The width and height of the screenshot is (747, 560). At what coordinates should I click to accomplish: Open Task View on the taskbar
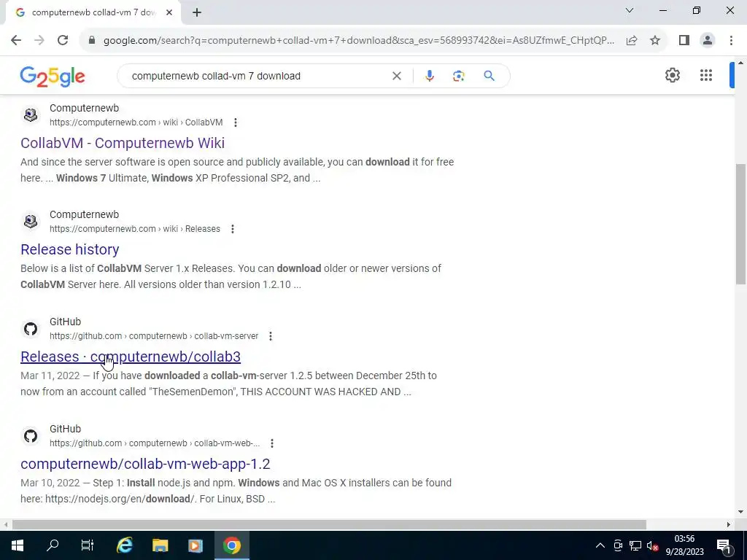click(x=88, y=545)
